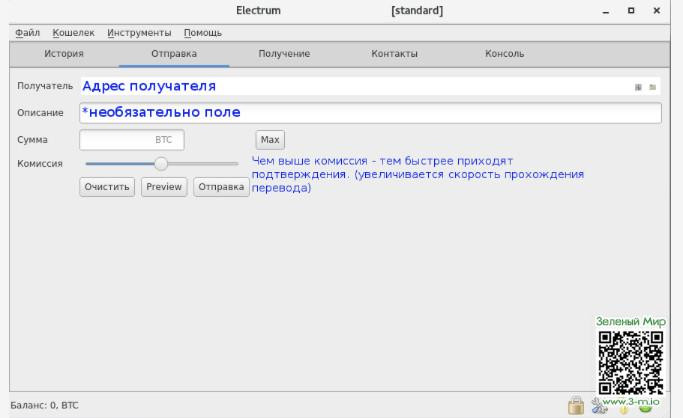The width and height of the screenshot is (683, 418).
Task: Click the Комиссия fee slider handle
Action: click(x=161, y=163)
